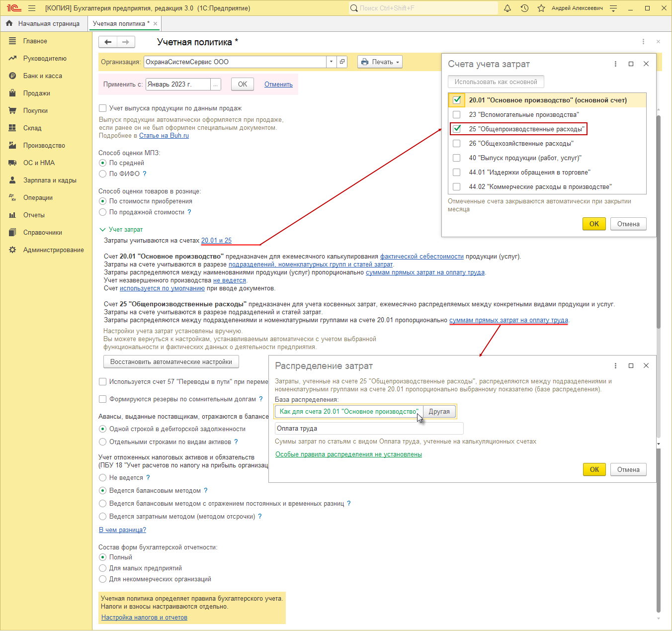
Task: Click the Оплата труда input field
Action: (369, 429)
